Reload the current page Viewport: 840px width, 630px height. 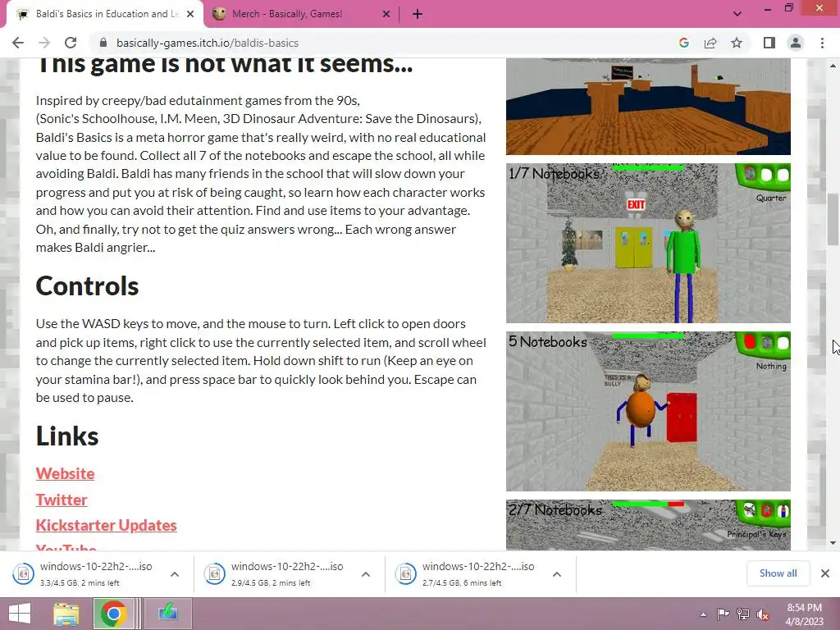71,43
